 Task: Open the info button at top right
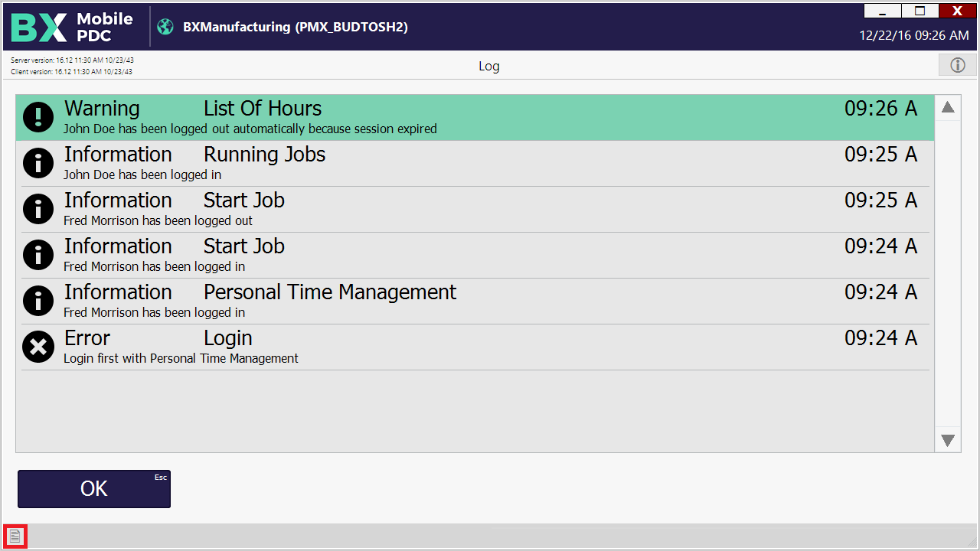957,65
